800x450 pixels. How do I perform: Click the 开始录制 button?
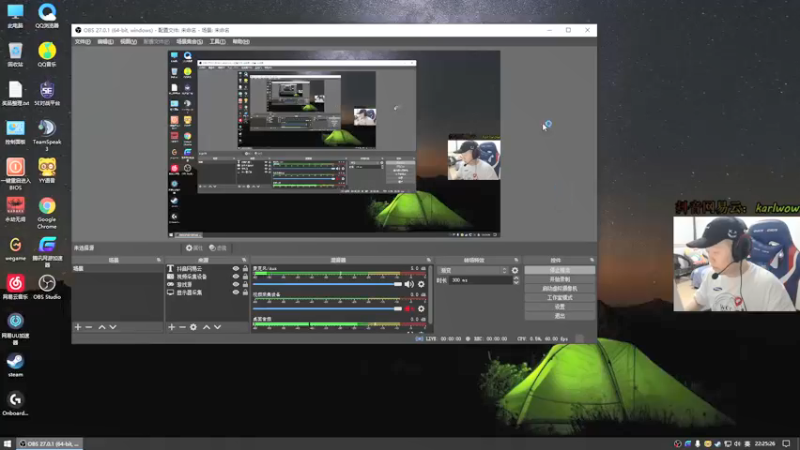pos(560,280)
